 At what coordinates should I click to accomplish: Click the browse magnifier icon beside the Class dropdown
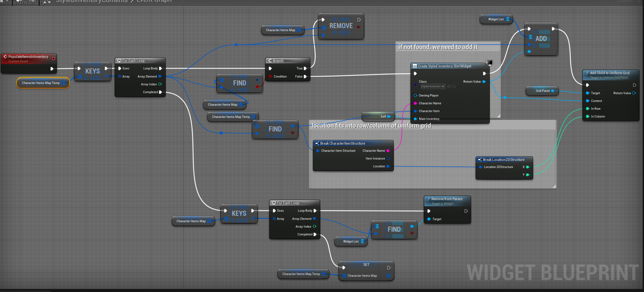coord(454,86)
